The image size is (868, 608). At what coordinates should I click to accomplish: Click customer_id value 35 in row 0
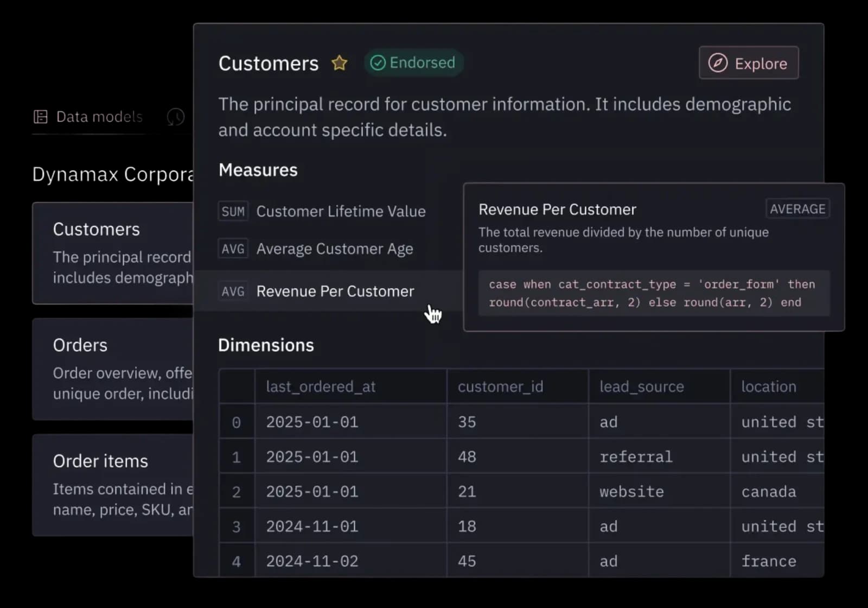tap(467, 421)
